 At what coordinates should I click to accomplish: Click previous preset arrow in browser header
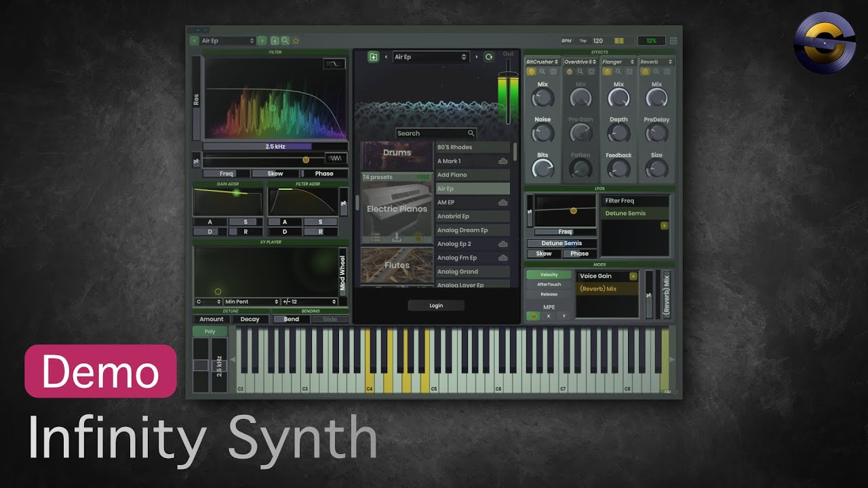click(386, 57)
